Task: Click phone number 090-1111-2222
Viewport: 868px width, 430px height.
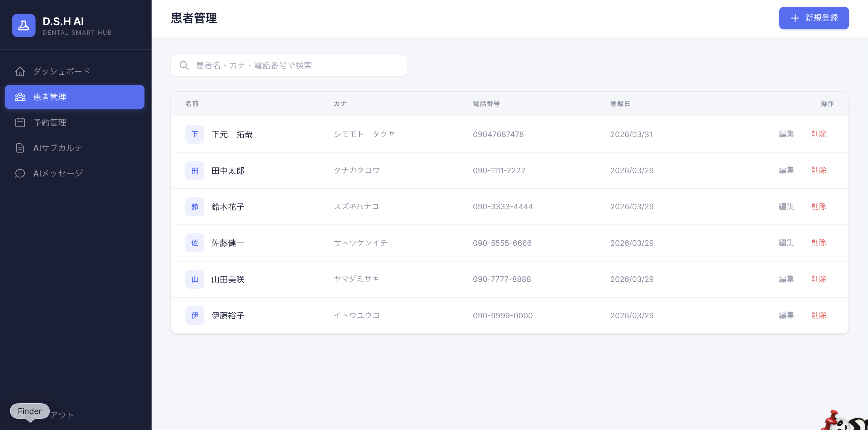Action: [499, 171]
